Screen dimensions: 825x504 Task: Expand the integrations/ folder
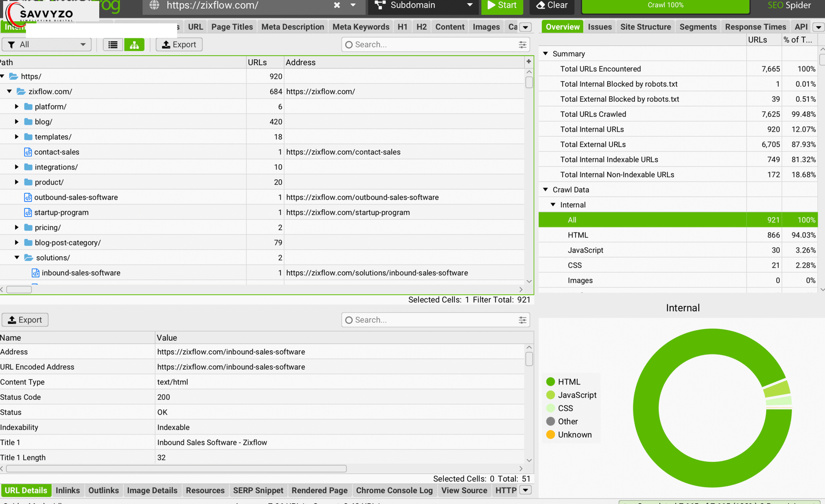click(x=17, y=167)
